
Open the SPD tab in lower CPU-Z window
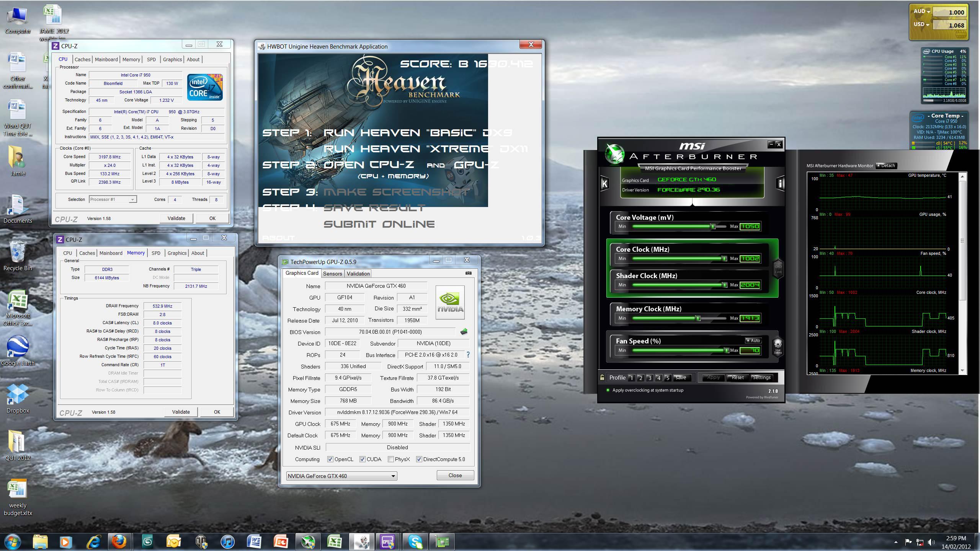156,253
